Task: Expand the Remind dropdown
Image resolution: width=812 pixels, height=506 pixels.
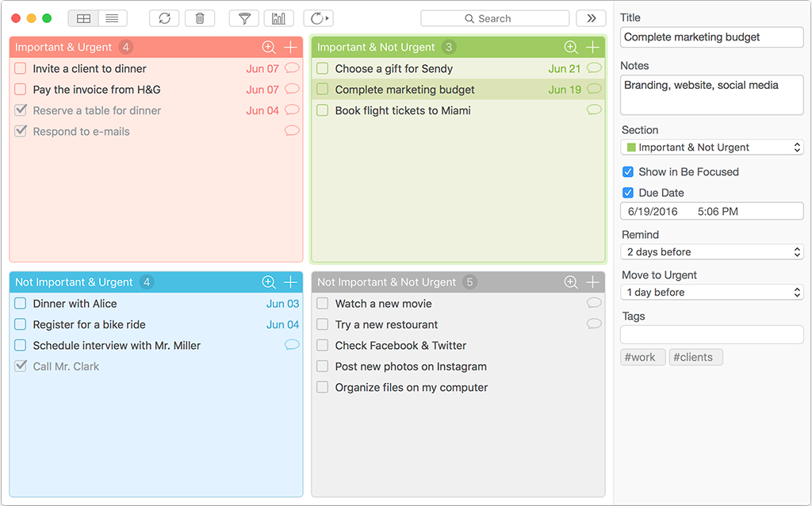Action: pyautogui.click(x=712, y=252)
